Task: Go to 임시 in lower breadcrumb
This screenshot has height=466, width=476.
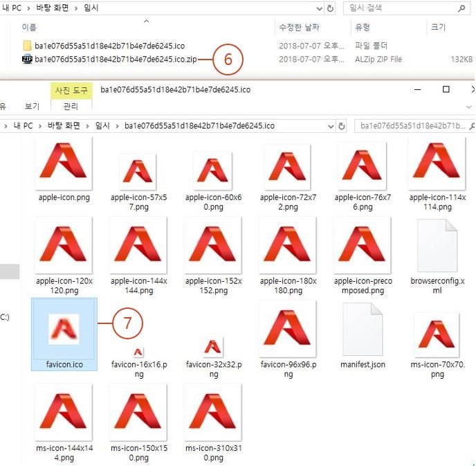Action: click(102, 126)
